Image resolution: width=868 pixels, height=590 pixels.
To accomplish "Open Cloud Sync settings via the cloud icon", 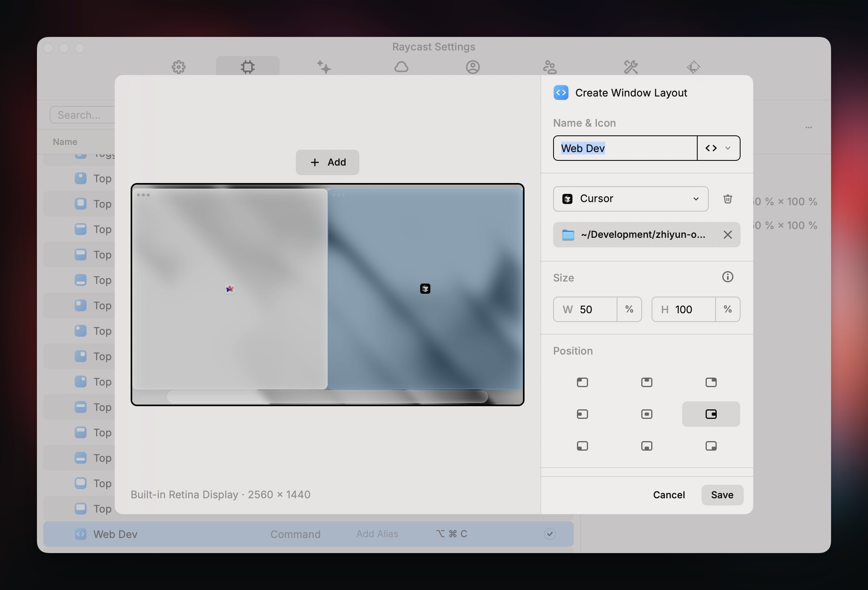I will click(401, 67).
